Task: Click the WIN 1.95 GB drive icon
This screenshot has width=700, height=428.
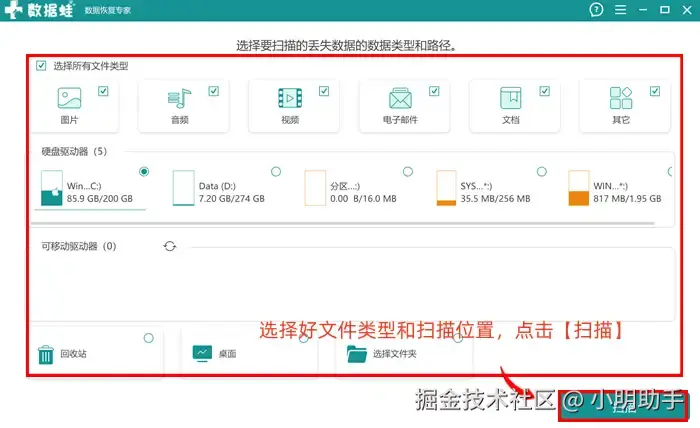Action: [579, 188]
